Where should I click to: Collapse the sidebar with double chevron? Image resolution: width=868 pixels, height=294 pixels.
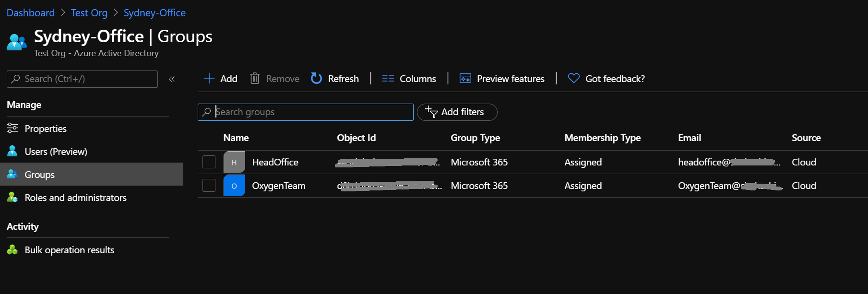click(x=172, y=79)
